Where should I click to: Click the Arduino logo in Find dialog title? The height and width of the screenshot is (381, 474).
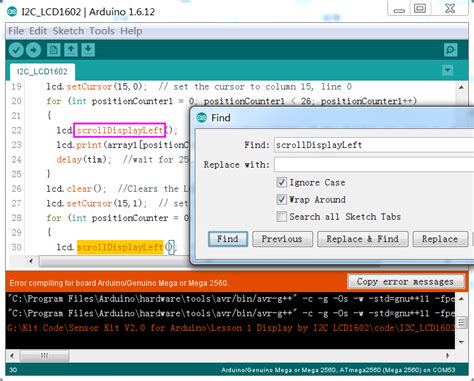click(202, 118)
